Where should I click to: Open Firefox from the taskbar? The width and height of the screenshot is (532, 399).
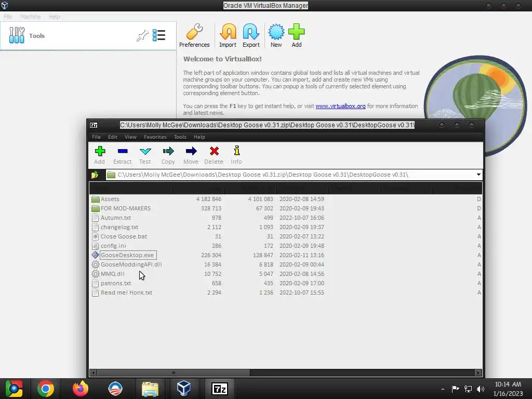coord(81,389)
